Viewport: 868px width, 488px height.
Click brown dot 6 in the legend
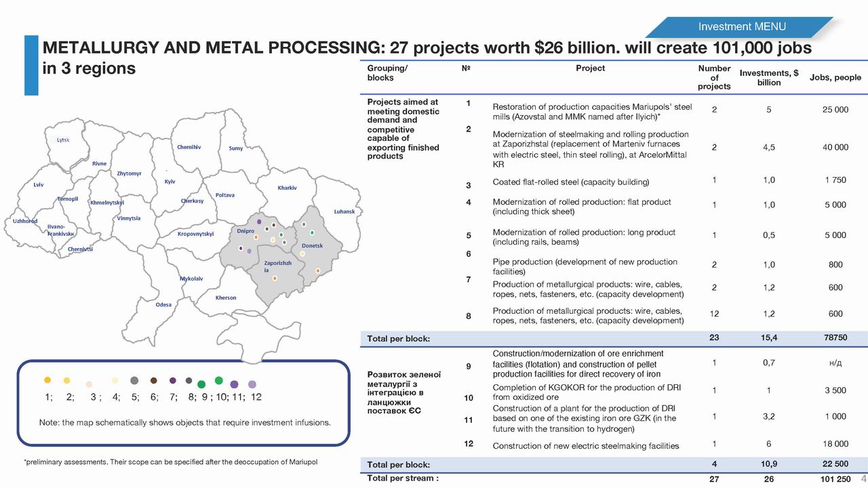pos(153,380)
